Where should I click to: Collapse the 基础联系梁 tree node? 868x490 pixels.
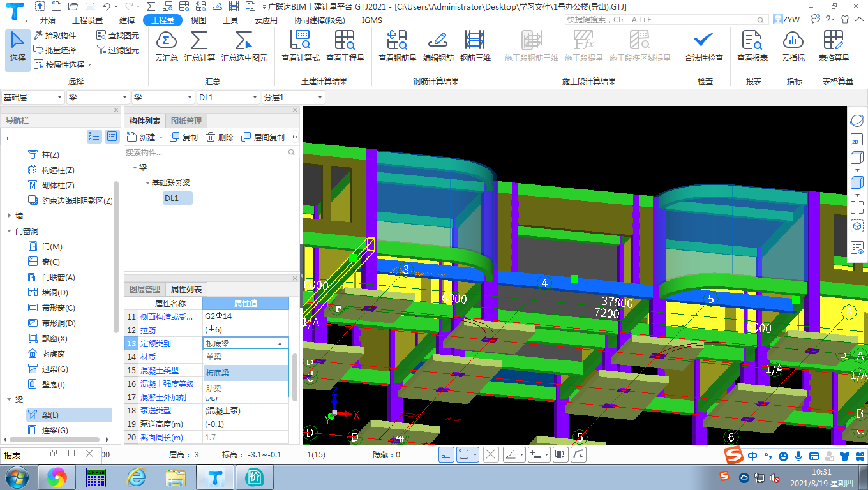tap(147, 183)
